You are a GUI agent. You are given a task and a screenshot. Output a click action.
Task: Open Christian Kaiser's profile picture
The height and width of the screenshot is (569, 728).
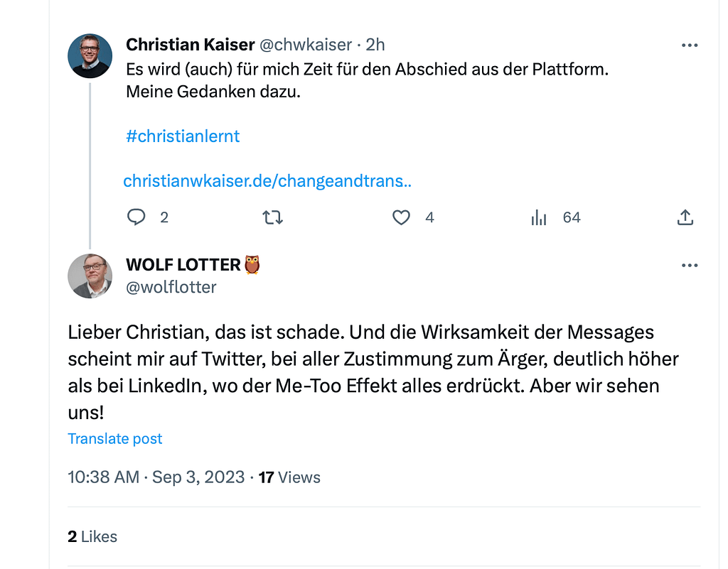click(x=90, y=55)
